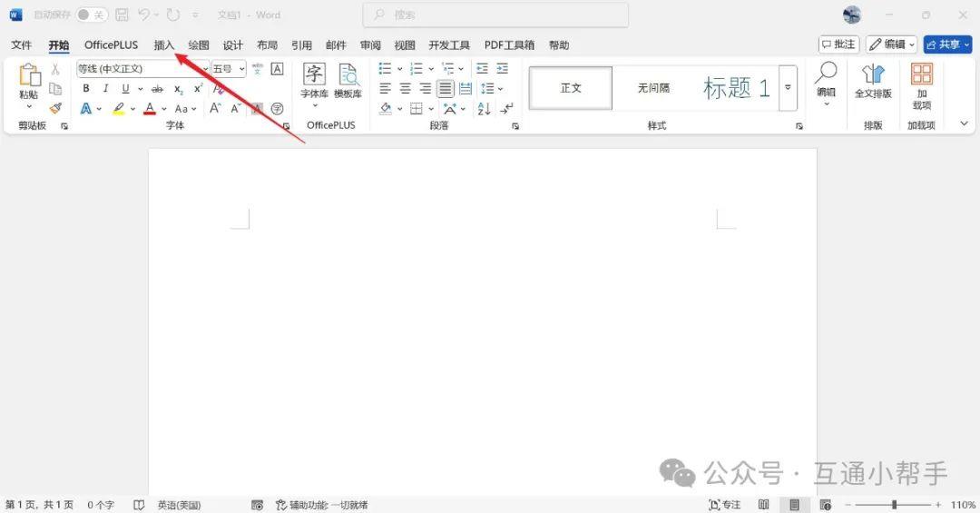Align text right
980x513 pixels.
click(425, 89)
